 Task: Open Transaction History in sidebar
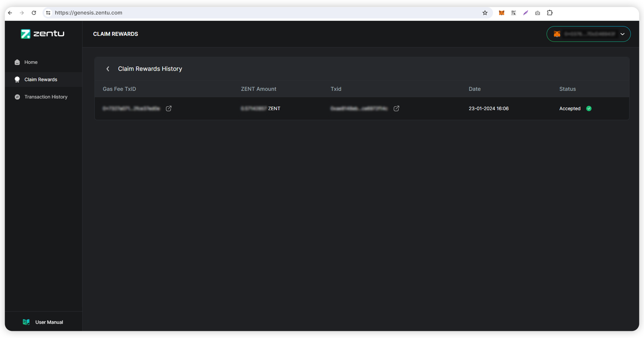coord(46,97)
